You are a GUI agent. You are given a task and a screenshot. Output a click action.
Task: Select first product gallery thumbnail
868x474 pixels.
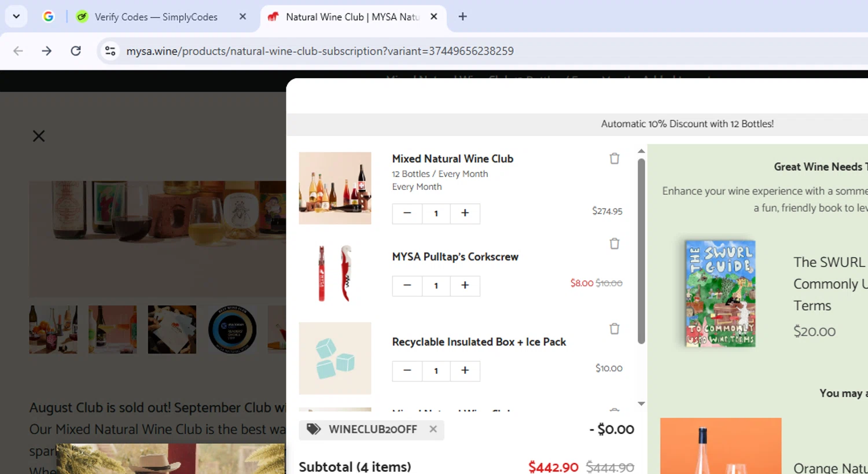point(53,329)
